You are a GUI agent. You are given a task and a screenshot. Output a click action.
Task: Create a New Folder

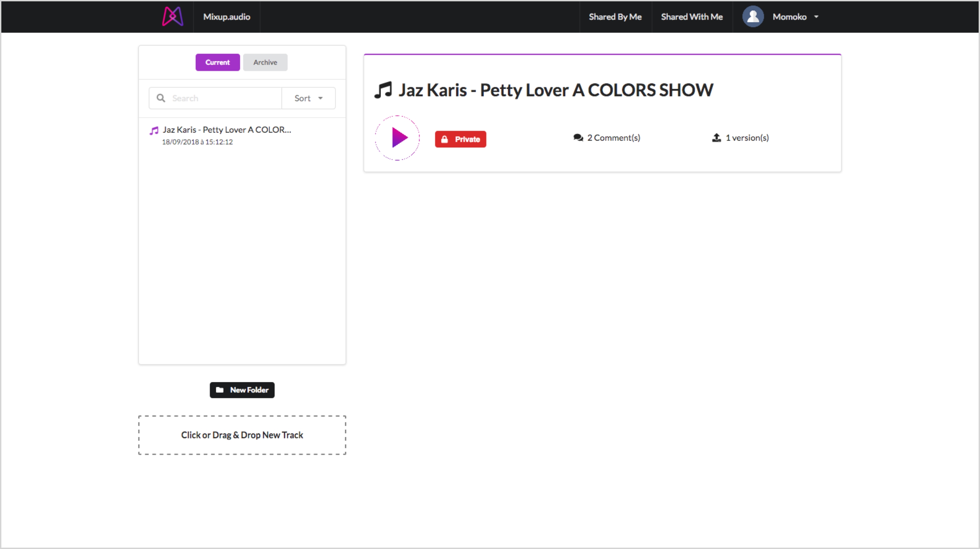(242, 390)
